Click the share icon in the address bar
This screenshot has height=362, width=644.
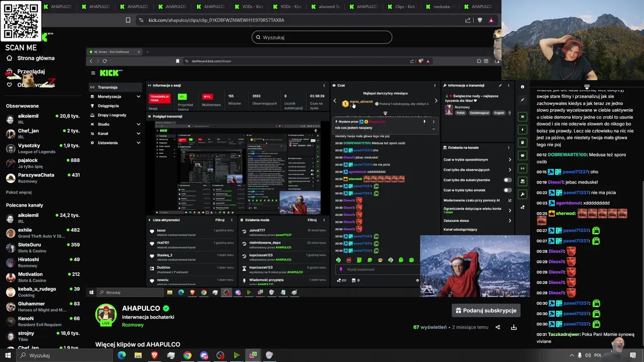click(x=468, y=20)
